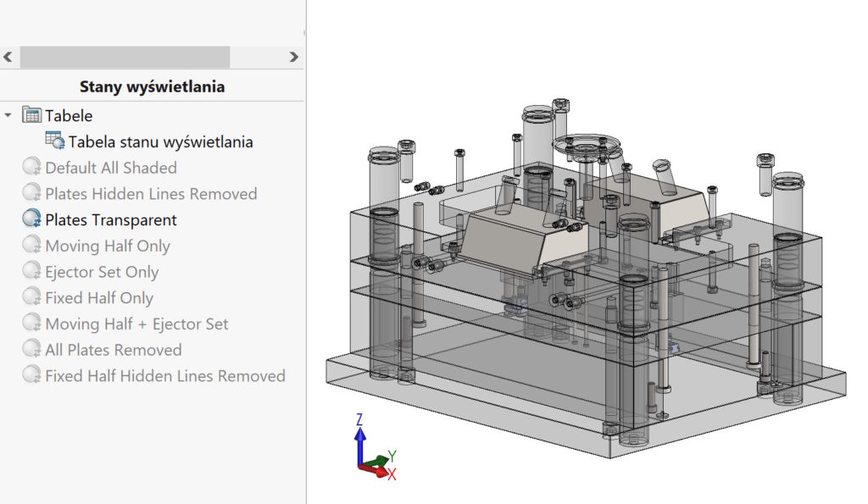Click the Tabela stanu wyświetlania icon
This screenshot has height=504, width=868.
tap(54, 141)
